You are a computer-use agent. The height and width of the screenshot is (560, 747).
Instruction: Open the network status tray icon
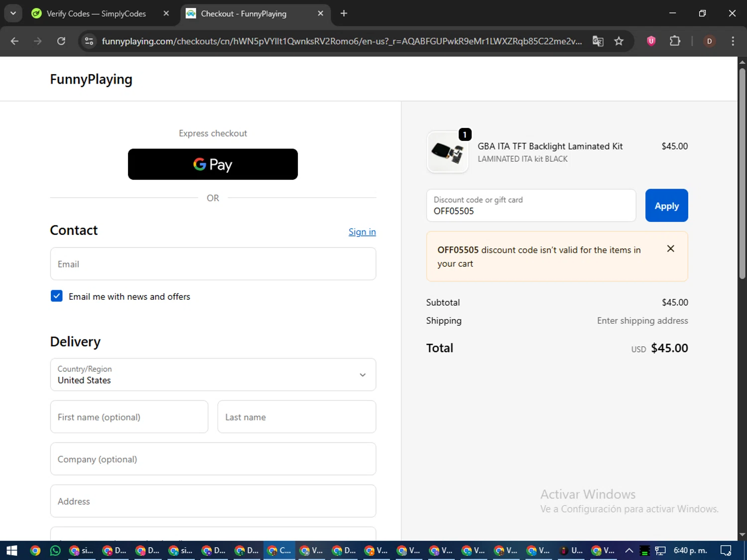660,551
